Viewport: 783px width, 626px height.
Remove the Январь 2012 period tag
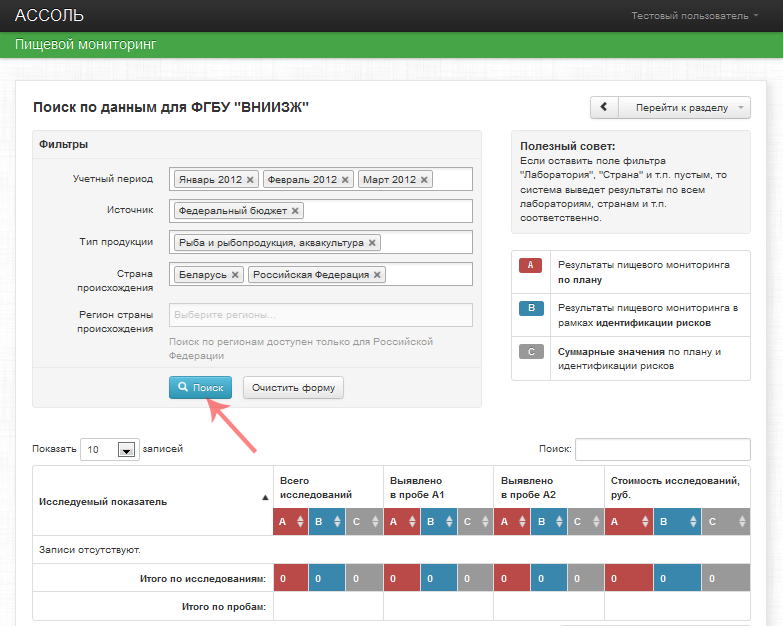point(250,180)
